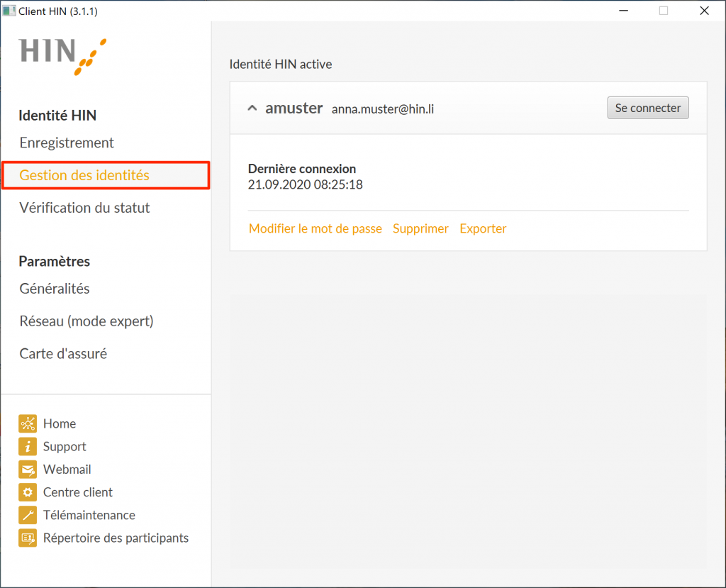Open the Centre client link text
Screen dimensions: 726x588
coord(78,492)
